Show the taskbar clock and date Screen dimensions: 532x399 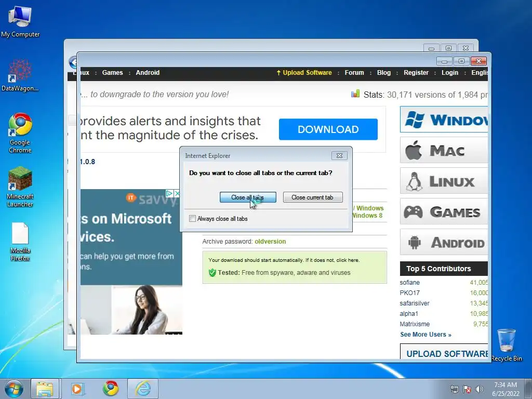point(506,389)
